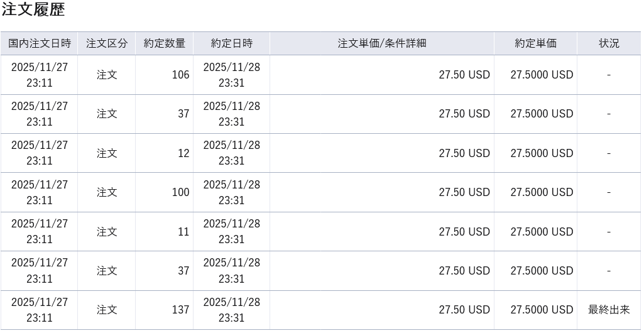Click the 注文履歴 page heading

(33, 10)
